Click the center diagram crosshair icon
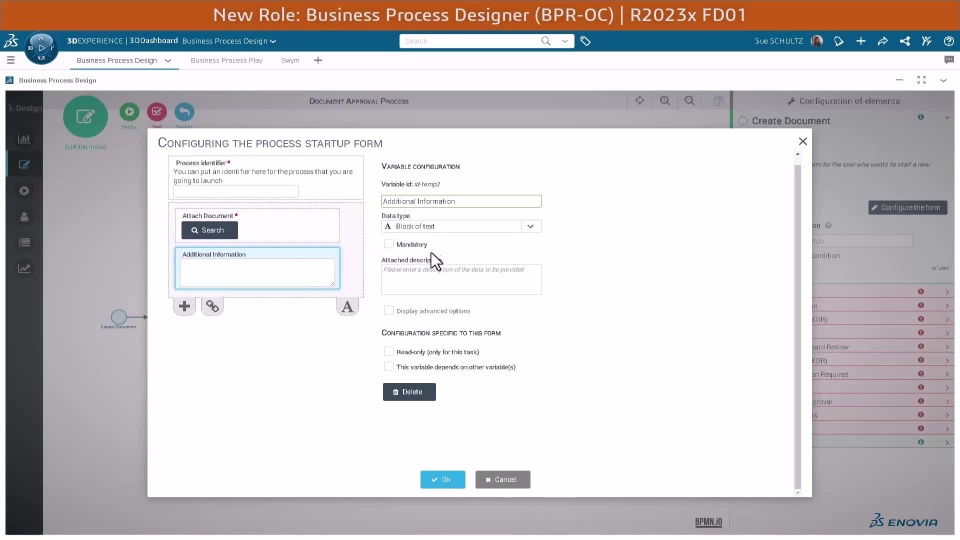The image size is (960, 540). click(639, 100)
